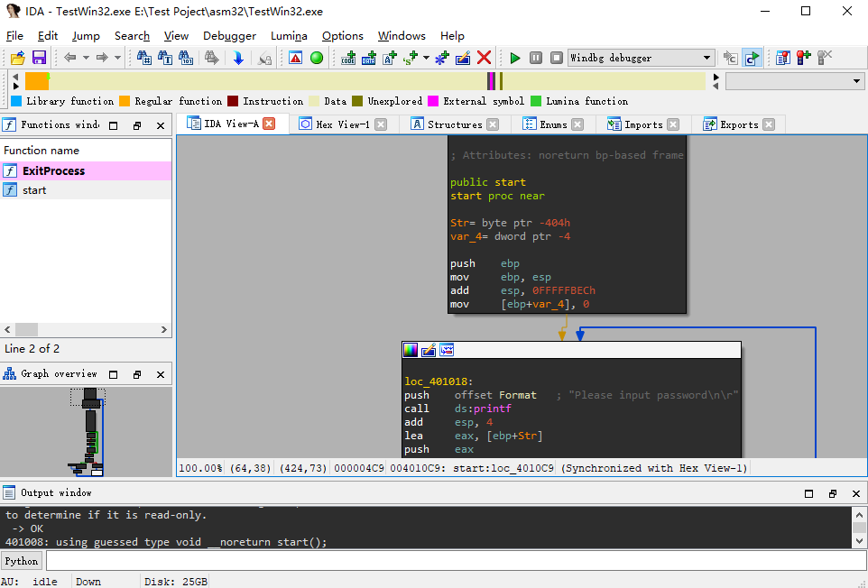Screen dimensions: 868x588
Task: Expand the forward history dropdown arrow
Action: click(117, 58)
